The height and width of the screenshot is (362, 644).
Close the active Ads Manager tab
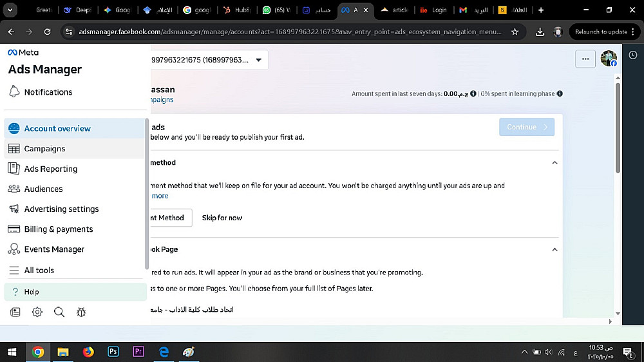(366, 10)
